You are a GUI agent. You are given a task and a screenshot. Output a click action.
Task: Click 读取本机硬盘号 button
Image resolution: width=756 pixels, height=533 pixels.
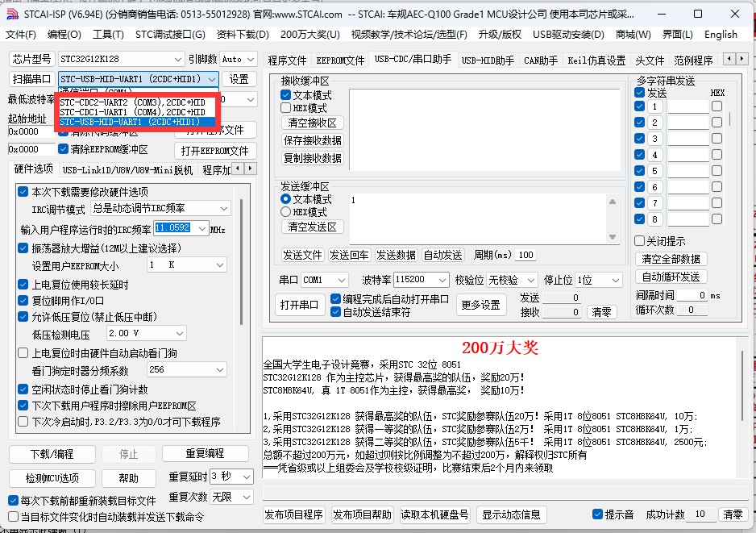point(434,514)
